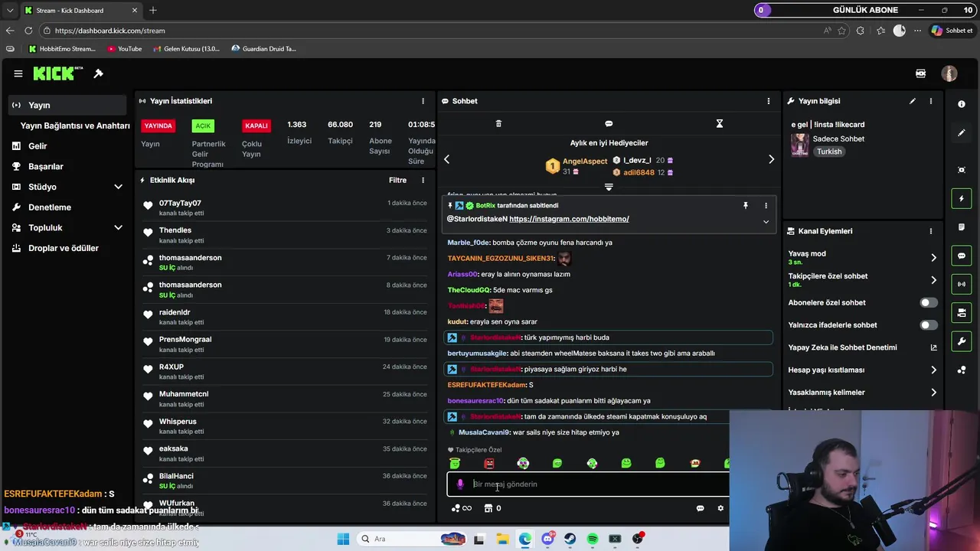Click the KAPALI multistream badge
980x551 pixels.
(256, 126)
